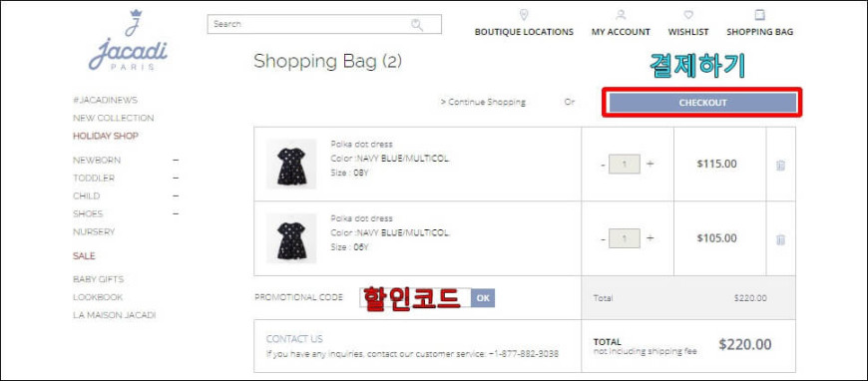
Task: Click into the Search field
Action: pyautogui.click(x=324, y=24)
